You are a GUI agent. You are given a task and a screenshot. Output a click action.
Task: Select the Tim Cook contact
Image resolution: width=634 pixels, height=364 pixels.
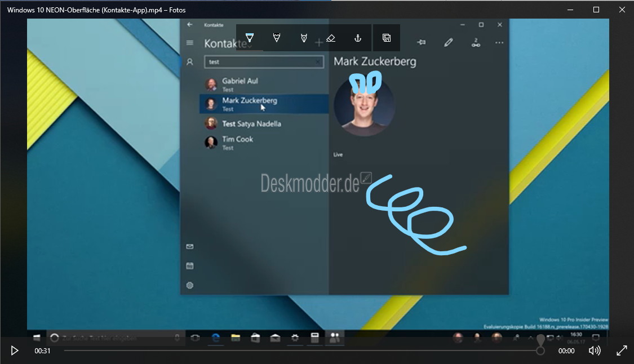tap(264, 143)
